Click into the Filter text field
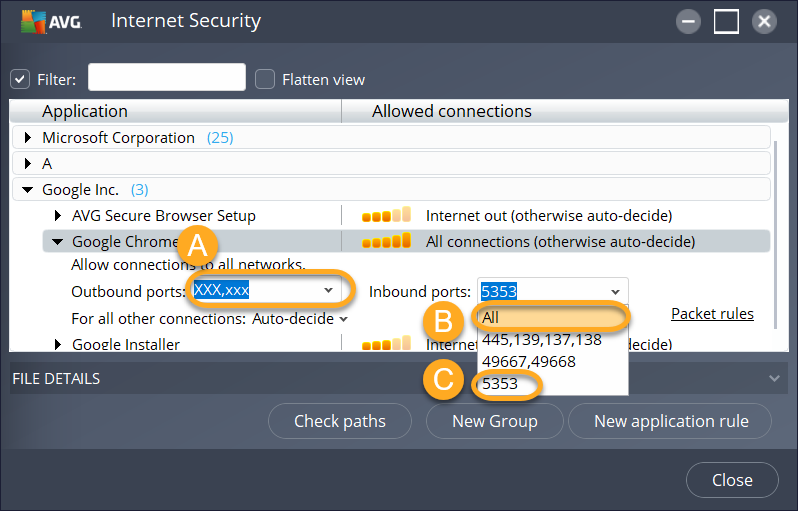The image size is (798, 511). [x=166, y=78]
